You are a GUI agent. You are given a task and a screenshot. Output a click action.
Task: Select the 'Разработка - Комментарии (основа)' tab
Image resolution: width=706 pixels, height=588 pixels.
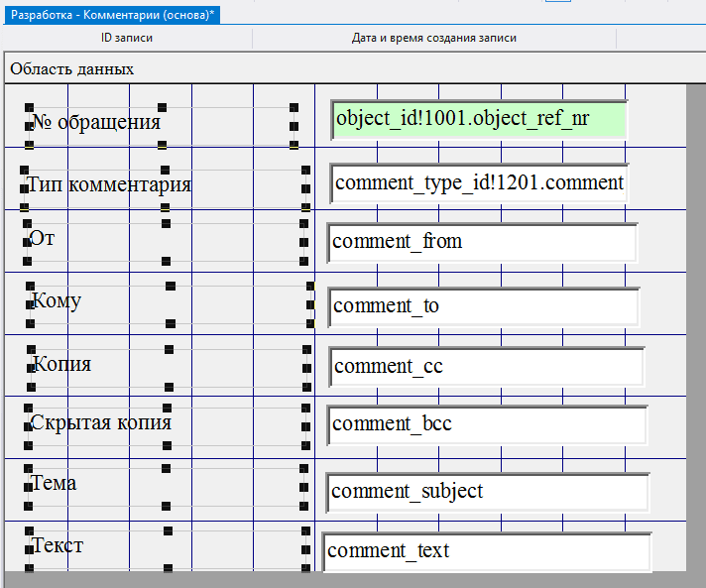tap(111, 15)
